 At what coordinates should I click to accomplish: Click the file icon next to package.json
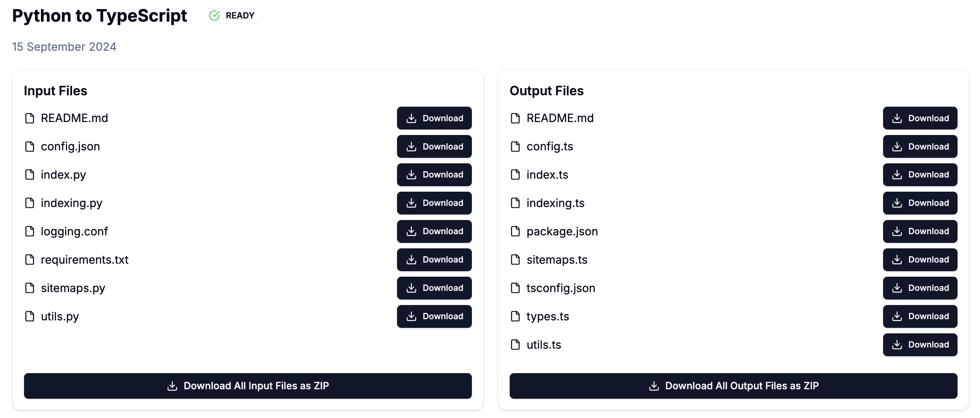[x=515, y=231]
